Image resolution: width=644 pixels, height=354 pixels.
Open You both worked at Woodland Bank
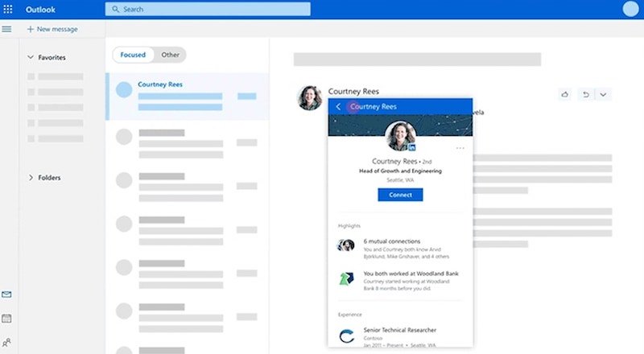point(399,281)
